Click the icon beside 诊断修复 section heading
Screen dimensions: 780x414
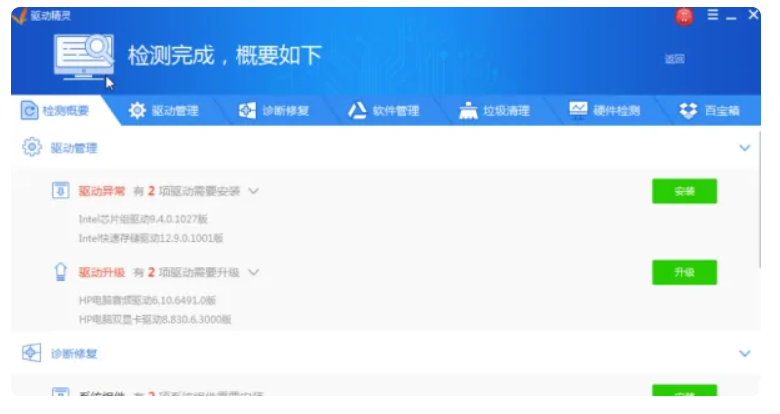pos(31,353)
